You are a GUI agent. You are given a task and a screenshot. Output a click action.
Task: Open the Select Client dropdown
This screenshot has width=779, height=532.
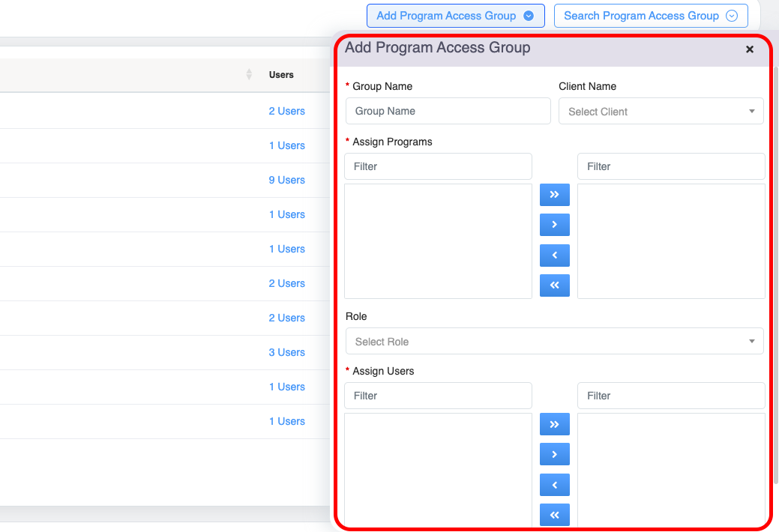coord(661,112)
